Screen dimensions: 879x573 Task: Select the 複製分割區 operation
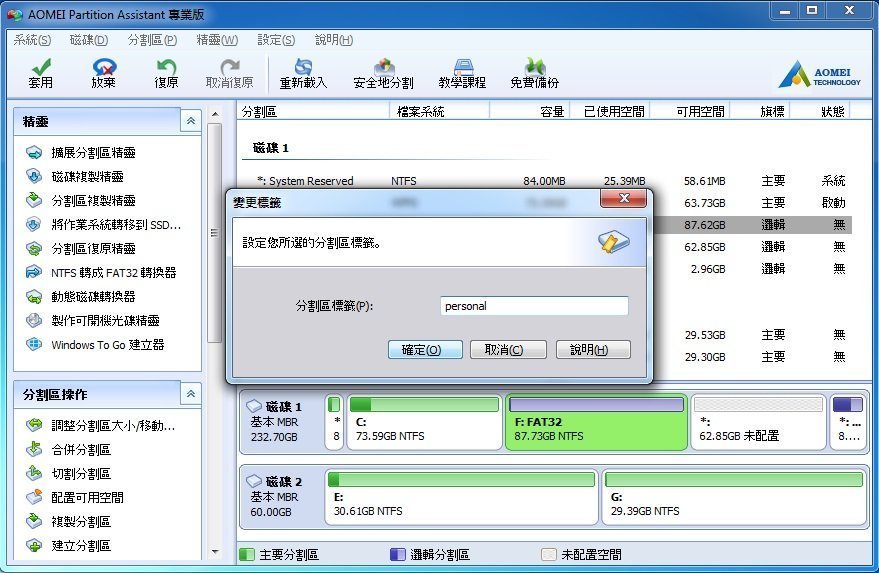(81, 521)
